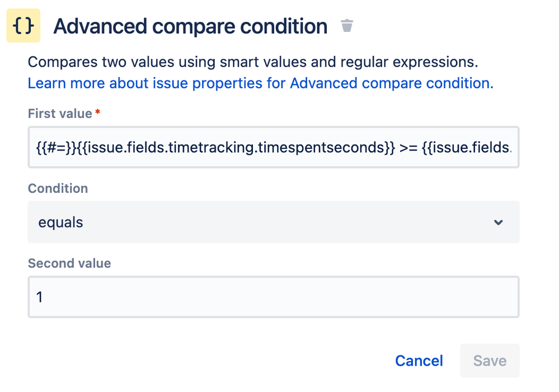The width and height of the screenshot is (559, 392).
Task: Click the curly braces condition icon
Action: pyautogui.click(x=23, y=26)
